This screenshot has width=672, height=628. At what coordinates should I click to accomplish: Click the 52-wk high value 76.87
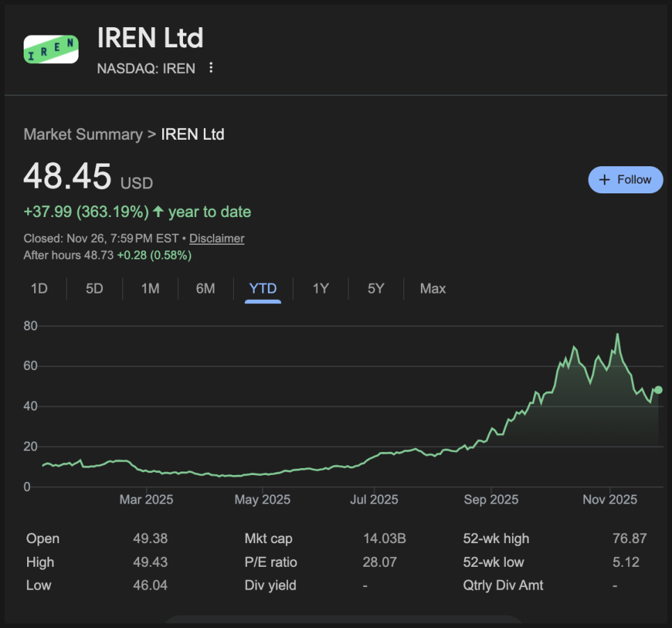(630, 538)
